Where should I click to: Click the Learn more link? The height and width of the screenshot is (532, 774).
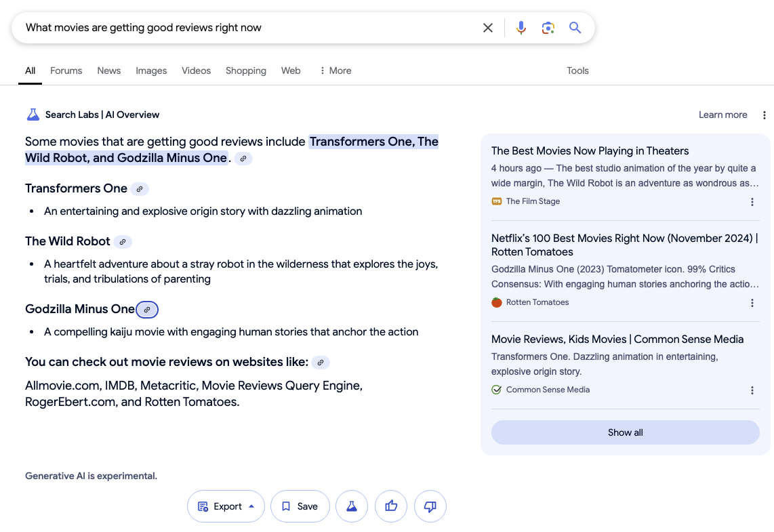click(723, 115)
